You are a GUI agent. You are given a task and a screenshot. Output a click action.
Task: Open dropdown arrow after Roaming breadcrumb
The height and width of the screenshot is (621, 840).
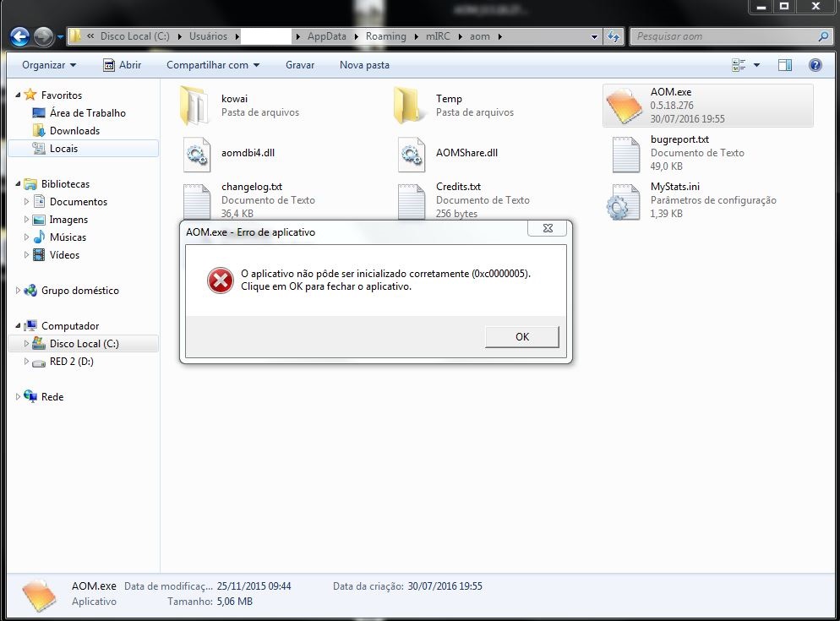416,36
